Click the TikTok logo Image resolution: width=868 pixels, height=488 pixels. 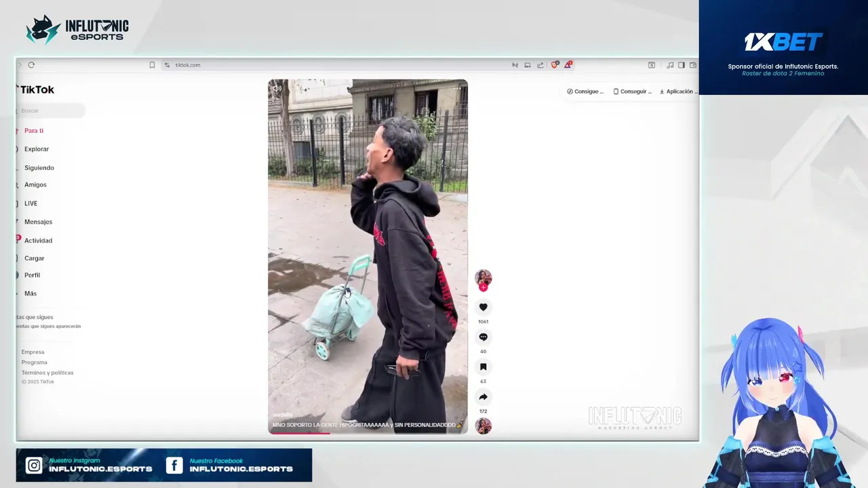click(35, 89)
